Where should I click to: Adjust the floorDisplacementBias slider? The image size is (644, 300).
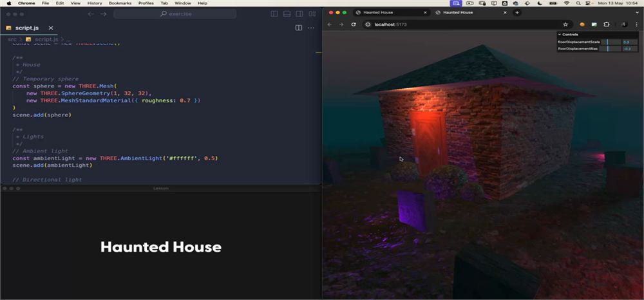(611, 49)
